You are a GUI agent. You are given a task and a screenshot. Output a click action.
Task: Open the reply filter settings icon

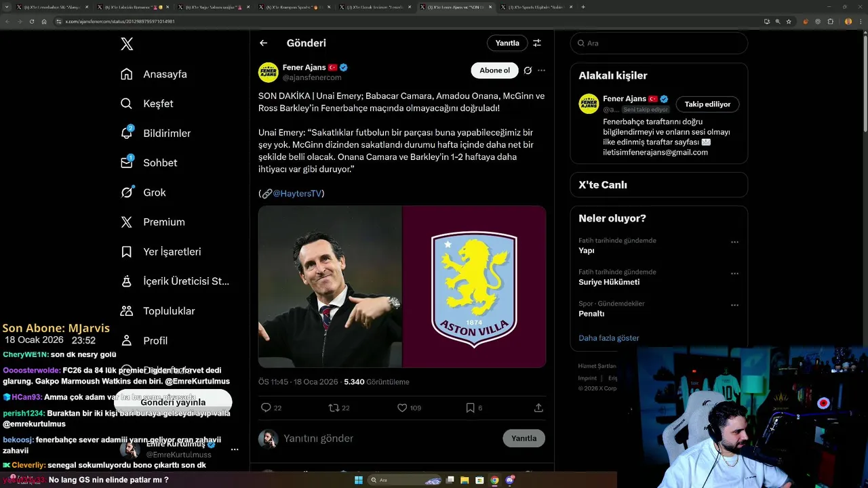537,43
